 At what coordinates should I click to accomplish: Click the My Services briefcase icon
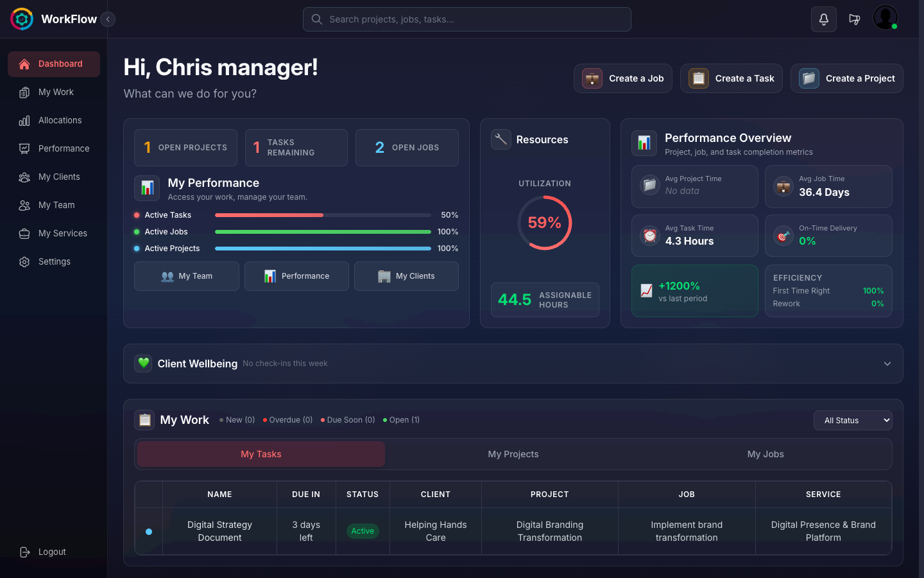[24, 233]
